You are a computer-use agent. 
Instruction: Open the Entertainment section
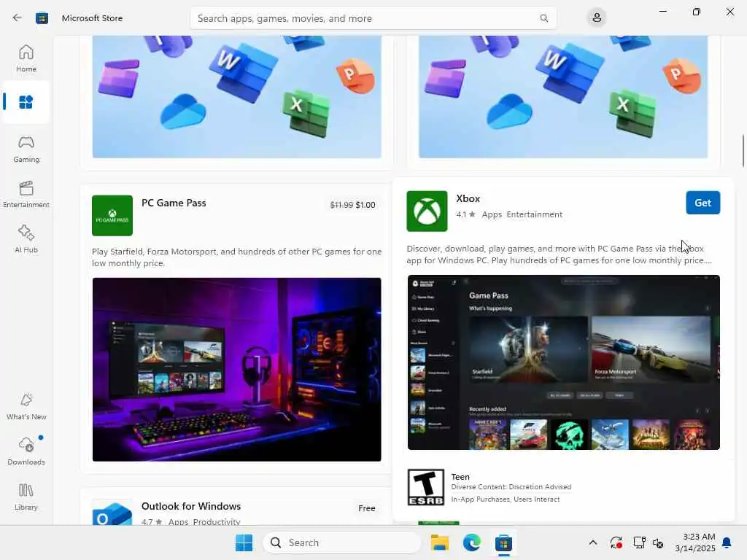point(26,194)
